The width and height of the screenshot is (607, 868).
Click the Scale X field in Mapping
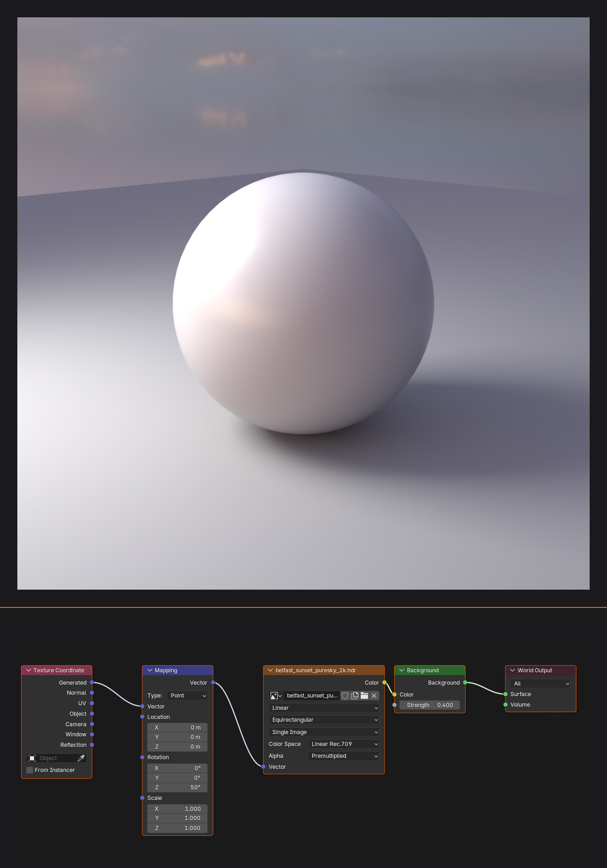tap(177, 809)
